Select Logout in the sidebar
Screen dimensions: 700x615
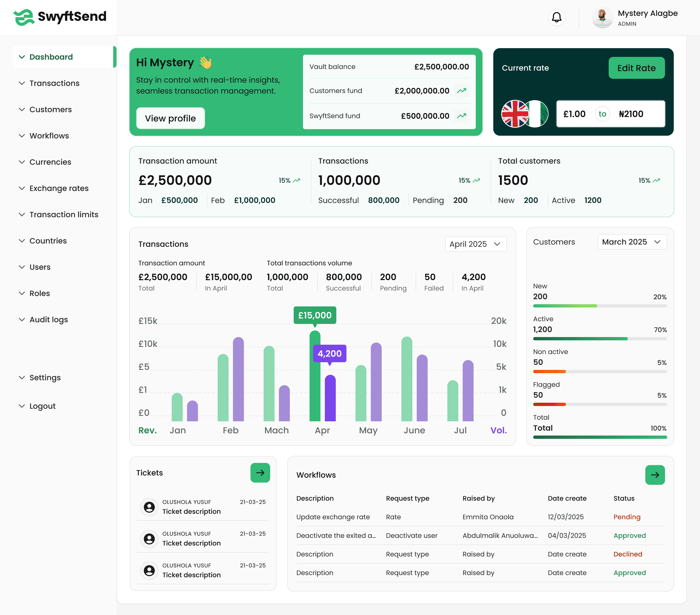coord(42,406)
